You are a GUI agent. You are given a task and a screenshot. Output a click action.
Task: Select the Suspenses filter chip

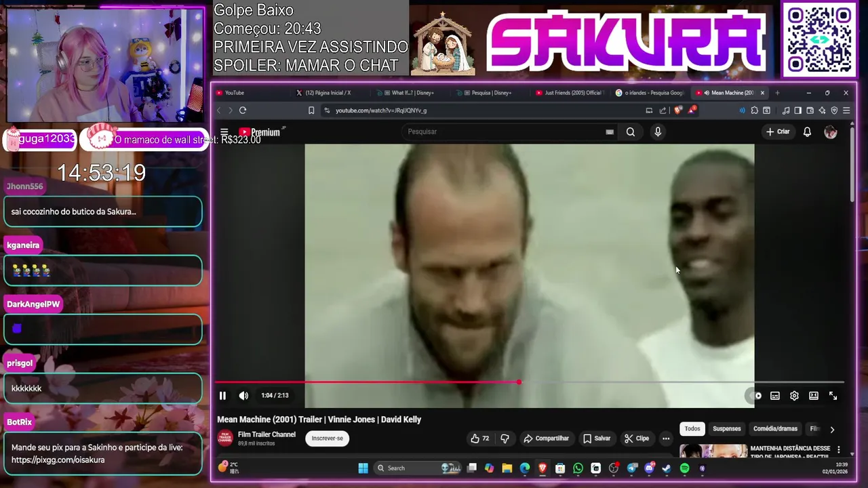pos(726,428)
